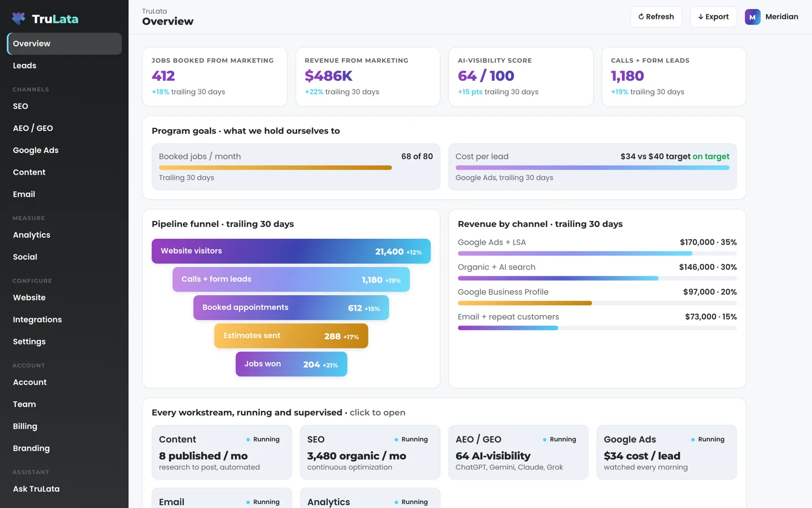Open Ask TruLata assistant
The width and height of the screenshot is (812, 508).
(64, 489)
